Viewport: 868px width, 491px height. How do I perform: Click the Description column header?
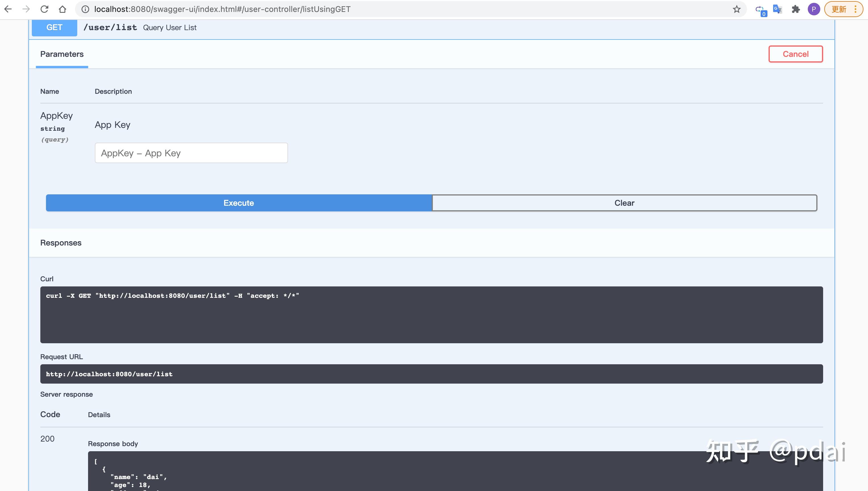113,91
